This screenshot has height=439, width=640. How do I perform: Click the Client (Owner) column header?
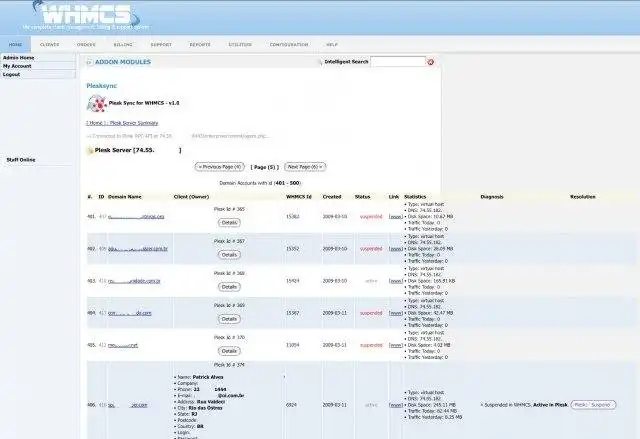click(x=191, y=197)
